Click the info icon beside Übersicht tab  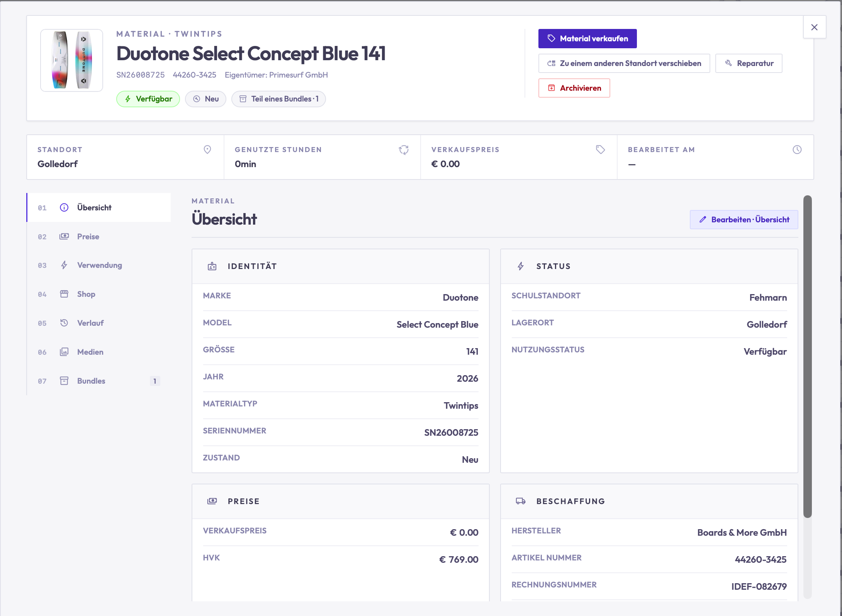pyautogui.click(x=64, y=208)
